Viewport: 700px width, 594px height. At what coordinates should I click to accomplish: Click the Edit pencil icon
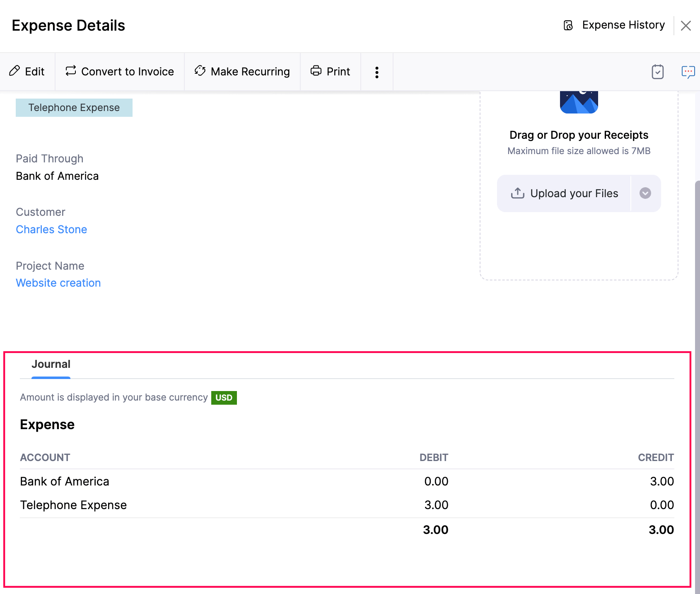tap(14, 71)
